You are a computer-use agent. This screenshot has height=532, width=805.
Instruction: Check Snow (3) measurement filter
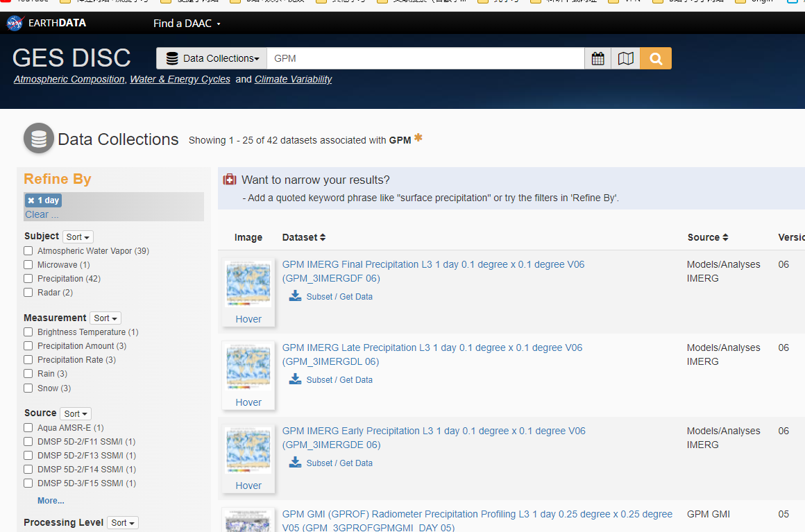click(x=28, y=388)
